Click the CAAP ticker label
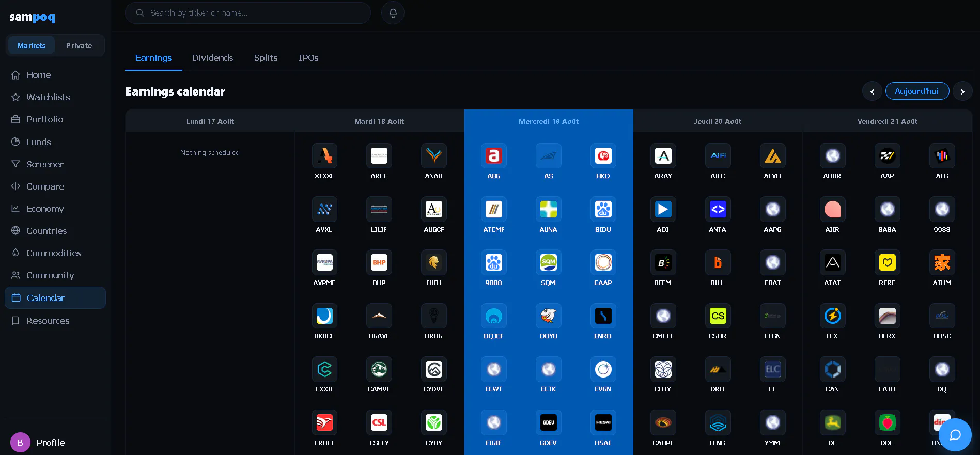The image size is (980, 455). tap(603, 283)
